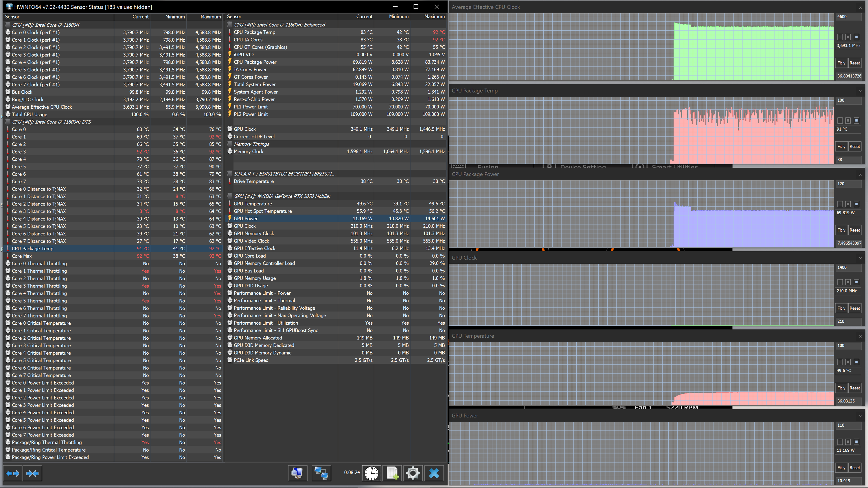The height and width of the screenshot is (488, 868).
Task: Click the left panel Maximum column header
Action: point(210,16)
